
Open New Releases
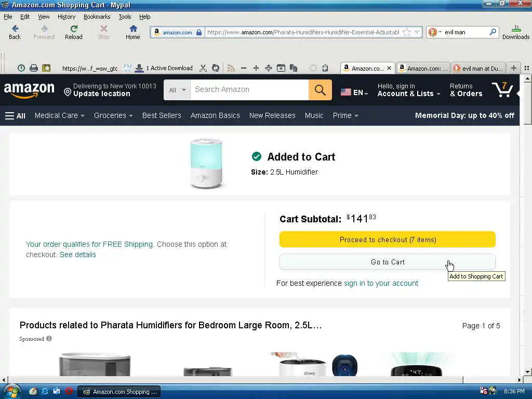click(x=272, y=116)
